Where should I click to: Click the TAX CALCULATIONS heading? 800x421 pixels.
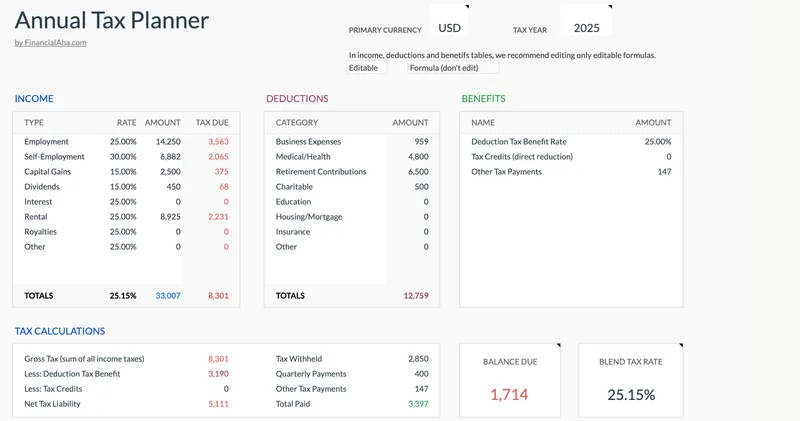coord(60,331)
